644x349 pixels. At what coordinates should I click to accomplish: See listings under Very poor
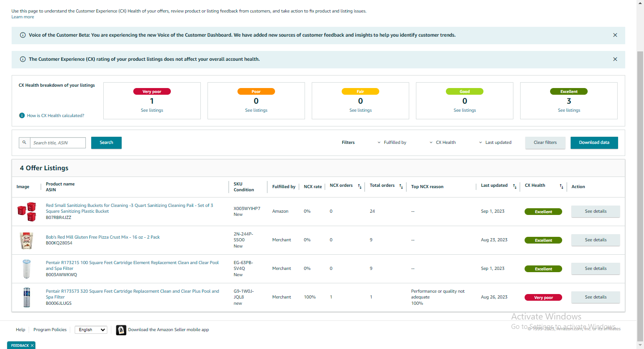152,110
